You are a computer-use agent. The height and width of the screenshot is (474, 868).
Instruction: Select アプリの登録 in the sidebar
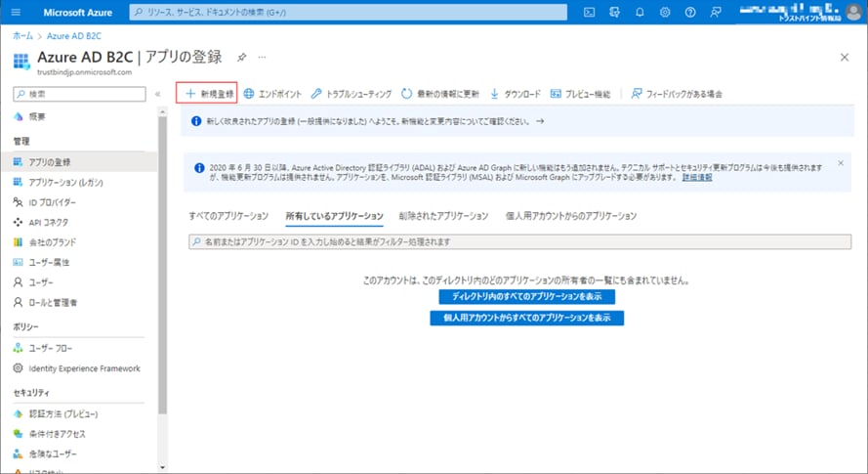(79, 162)
